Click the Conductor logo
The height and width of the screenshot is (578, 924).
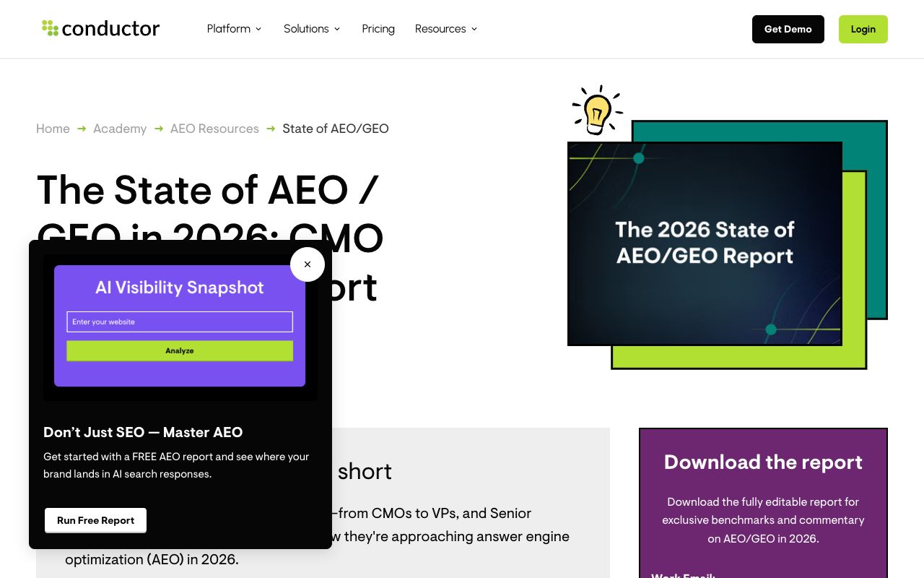point(101,29)
